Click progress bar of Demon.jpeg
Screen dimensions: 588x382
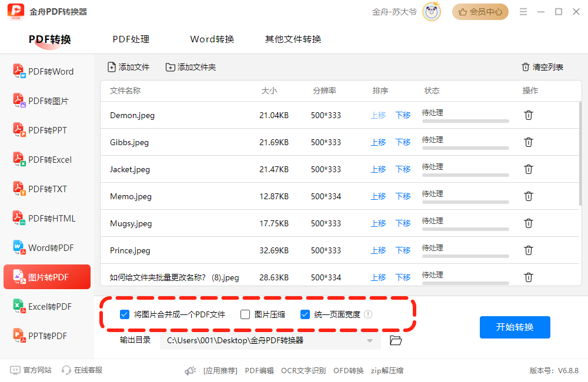click(465, 121)
